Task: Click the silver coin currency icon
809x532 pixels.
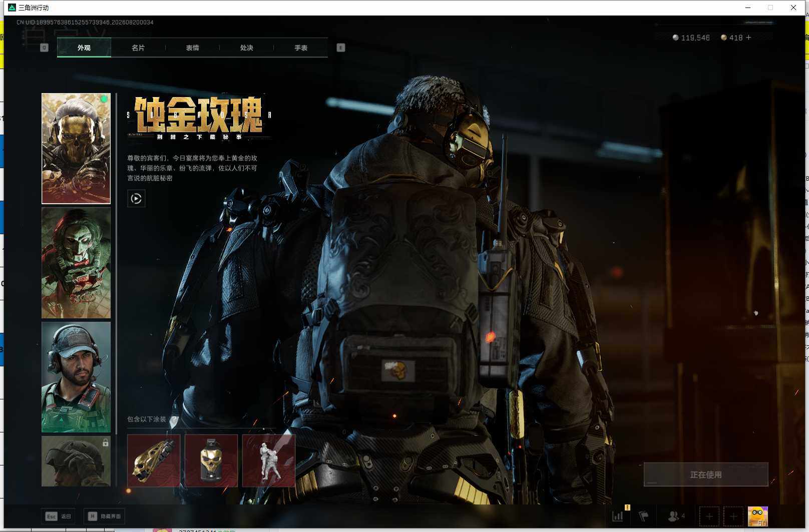Action: coord(675,38)
